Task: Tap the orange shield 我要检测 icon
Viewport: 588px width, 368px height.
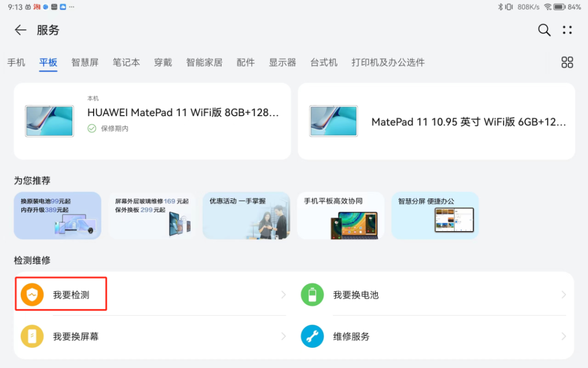Action: click(32, 295)
